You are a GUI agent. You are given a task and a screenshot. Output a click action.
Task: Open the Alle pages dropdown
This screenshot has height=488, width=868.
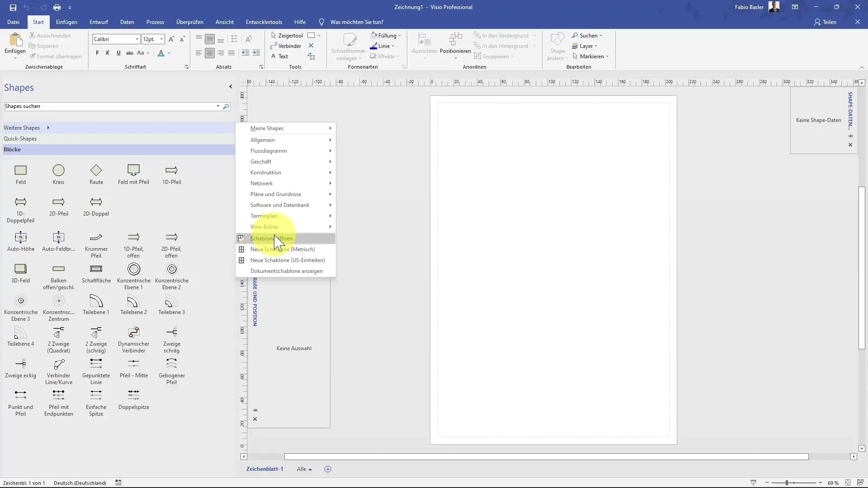(x=304, y=469)
